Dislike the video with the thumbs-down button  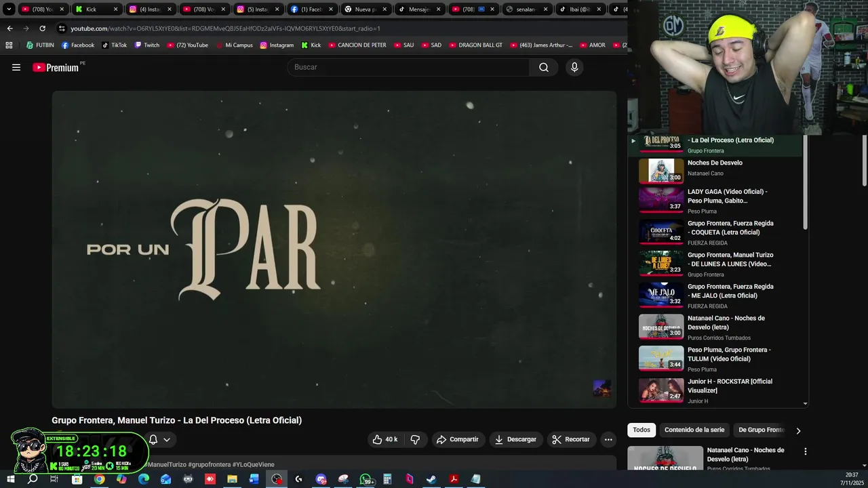[x=415, y=439]
